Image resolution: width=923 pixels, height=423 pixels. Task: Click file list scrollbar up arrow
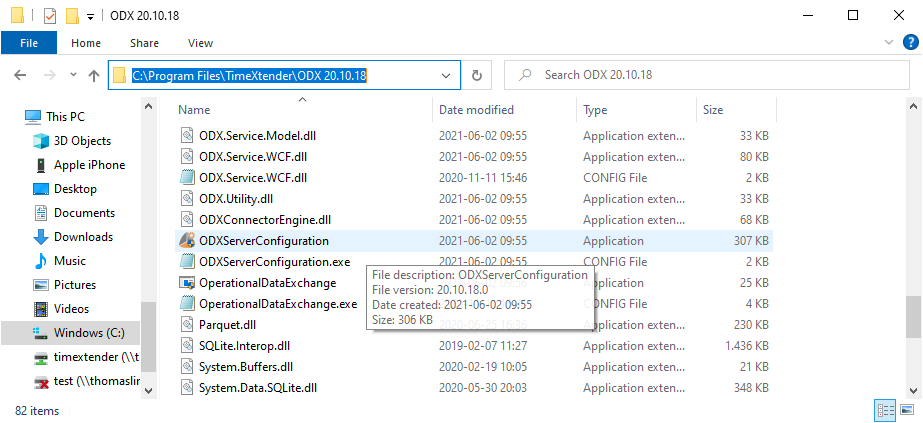click(912, 106)
